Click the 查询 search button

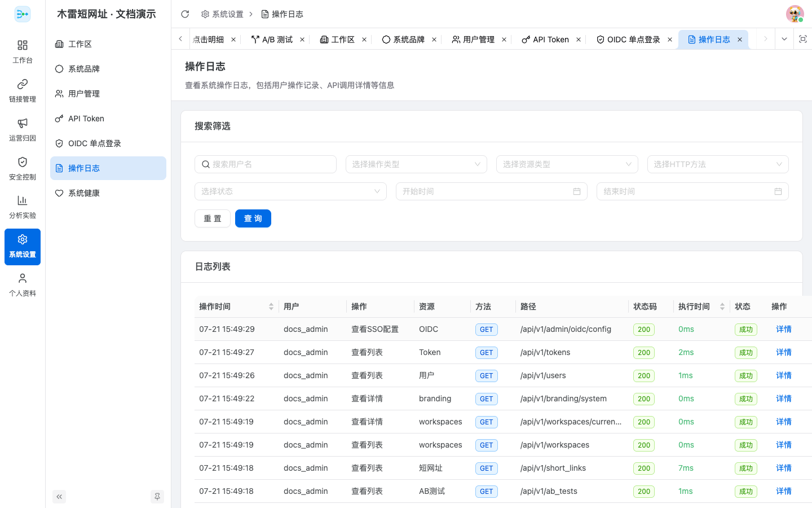tap(253, 218)
